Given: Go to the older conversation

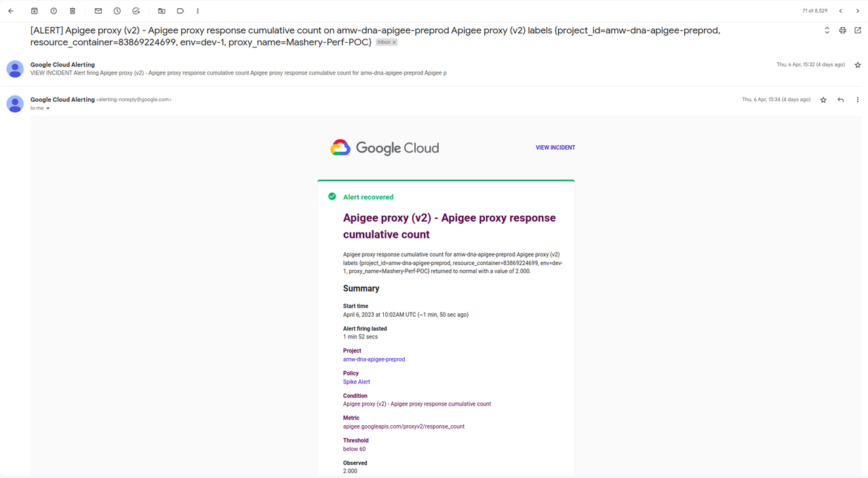Looking at the screenshot, I should (858, 11).
